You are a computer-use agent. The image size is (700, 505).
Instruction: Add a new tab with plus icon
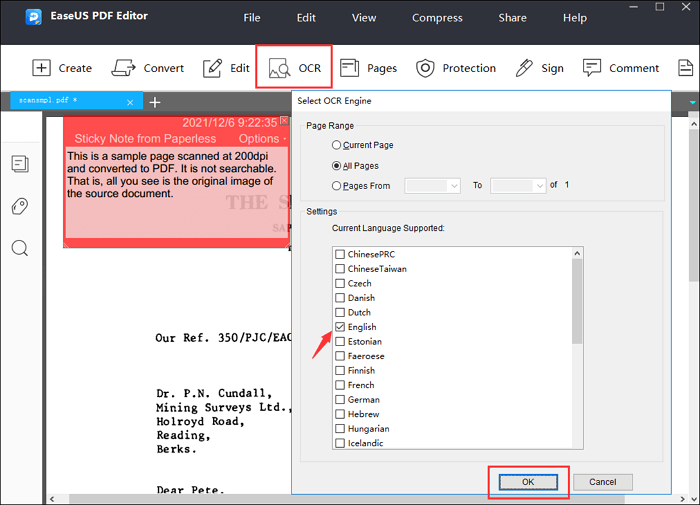(x=155, y=102)
